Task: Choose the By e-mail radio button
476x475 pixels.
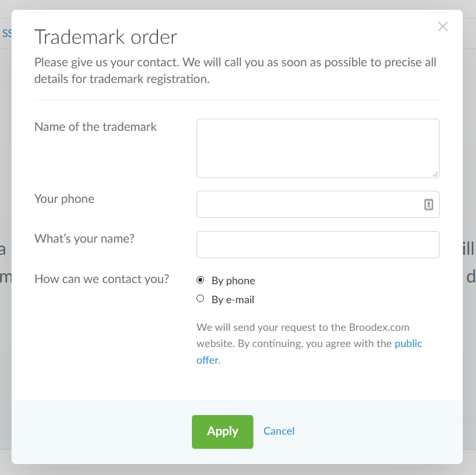Action: click(x=201, y=299)
